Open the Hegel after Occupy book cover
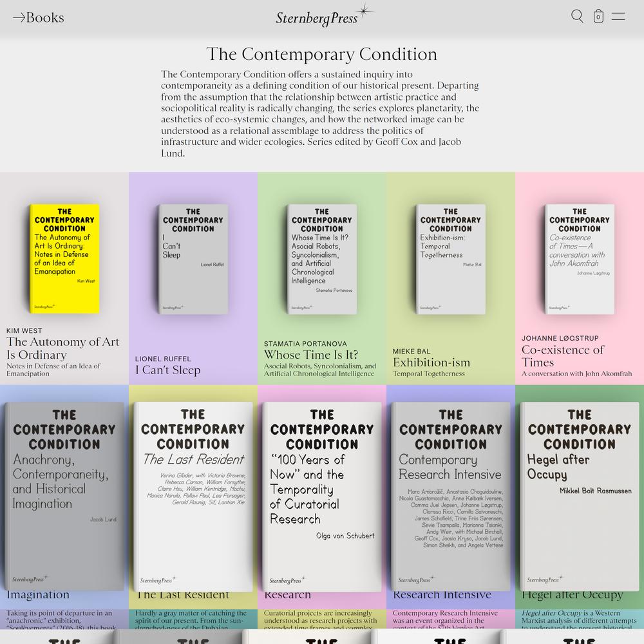The height and width of the screenshot is (644, 644). [580, 496]
